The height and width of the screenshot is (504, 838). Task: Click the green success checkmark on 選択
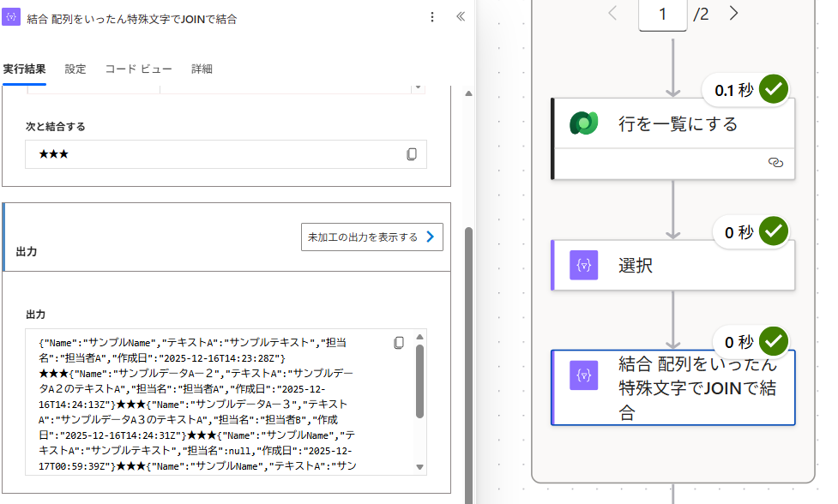774,231
